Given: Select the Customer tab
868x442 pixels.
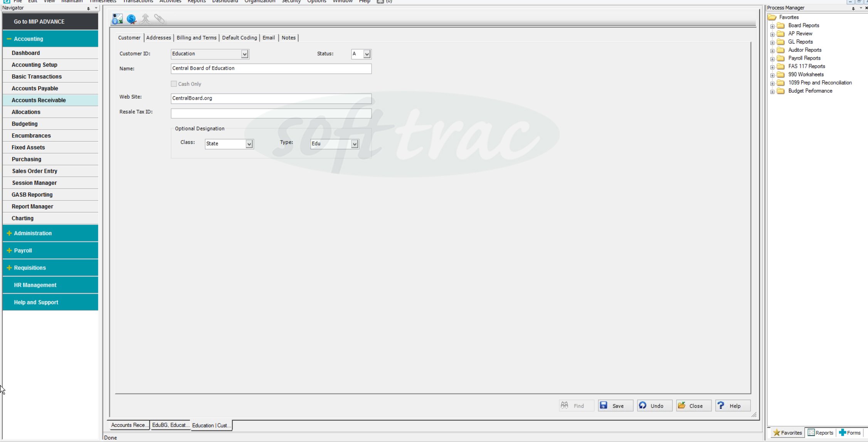Looking at the screenshot, I should pyautogui.click(x=129, y=38).
